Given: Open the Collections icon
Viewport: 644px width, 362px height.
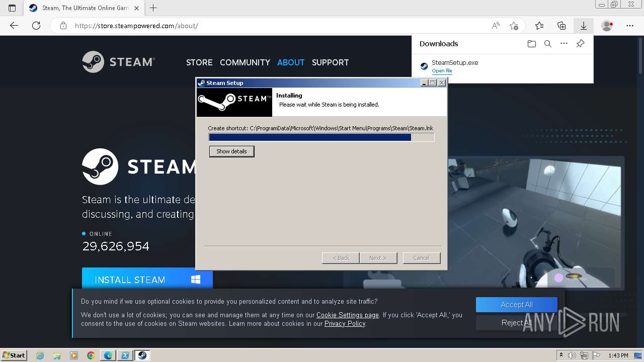Looking at the screenshot, I should tap(561, 26).
